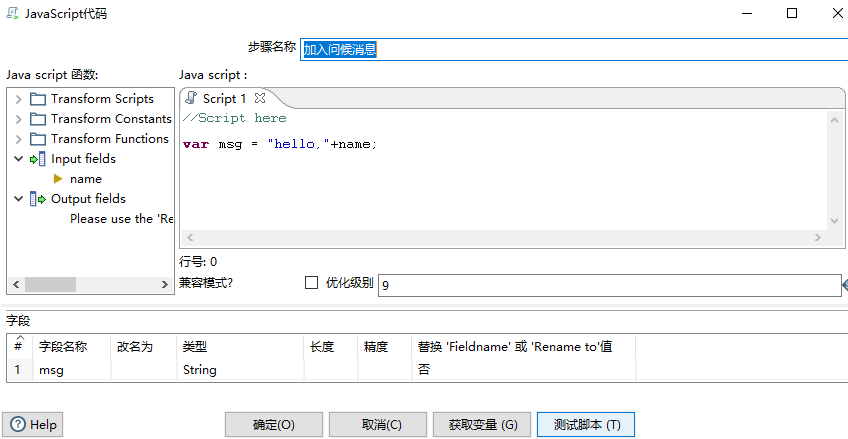Click the //Script here comment line
Image resolution: width=848 pixels, height=439 pixels.
coord(235,118)
